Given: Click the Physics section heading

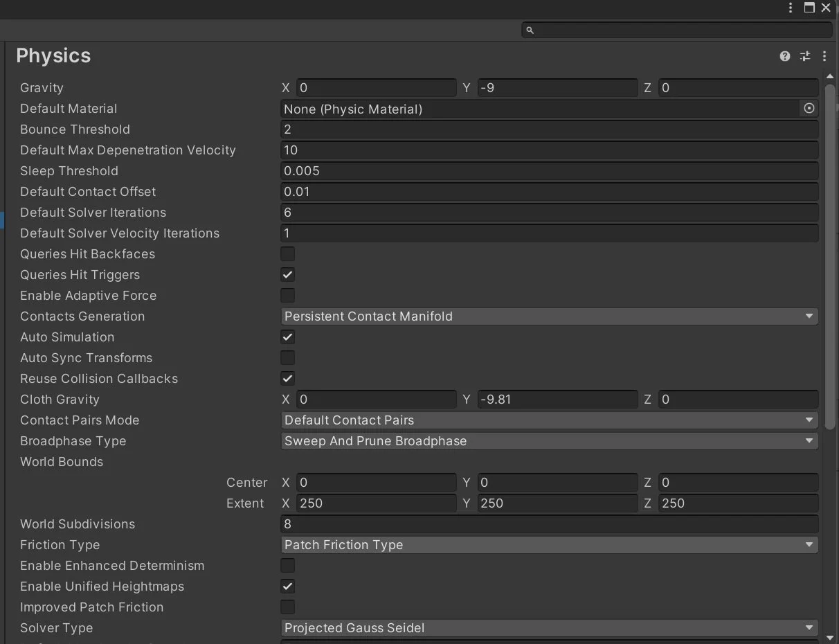Looking at the screenshot, I should pos(53,55).
